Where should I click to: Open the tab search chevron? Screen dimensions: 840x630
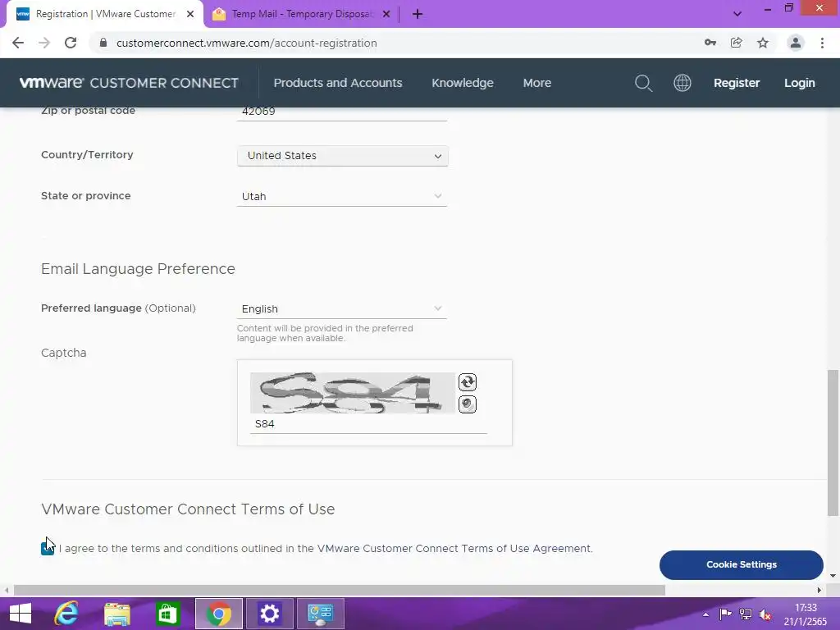(x=737, y=14)
